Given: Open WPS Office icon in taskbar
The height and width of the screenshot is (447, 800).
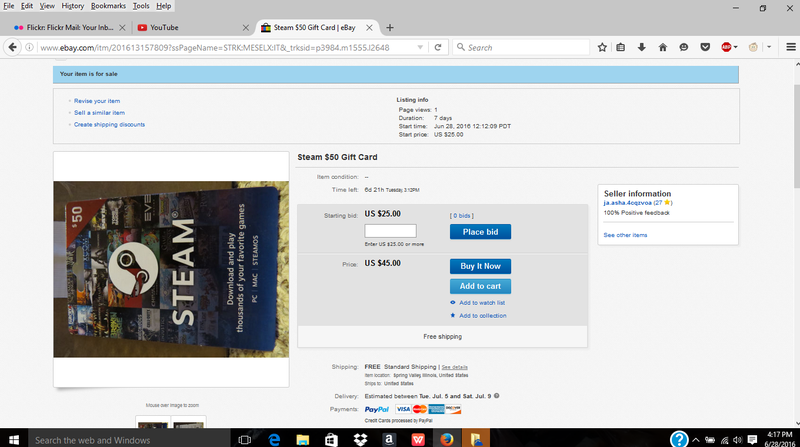Looking at the screenshot, I should pyautogui.click(x=418, y=439).
